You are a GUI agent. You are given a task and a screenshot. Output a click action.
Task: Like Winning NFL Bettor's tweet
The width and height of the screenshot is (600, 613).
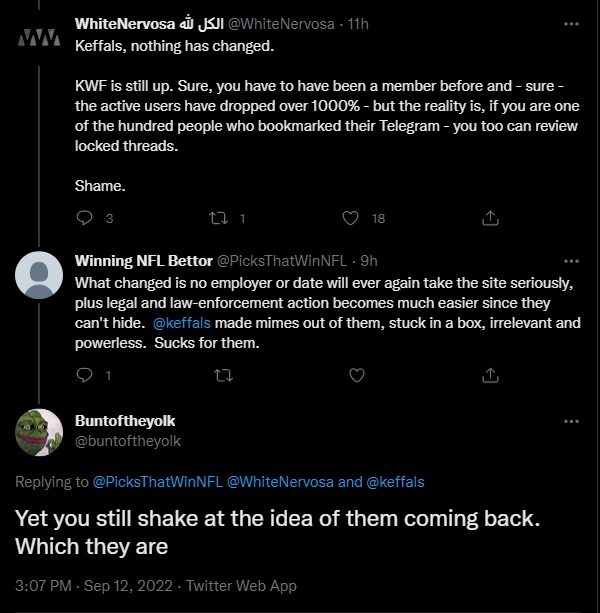coord(356,375)
